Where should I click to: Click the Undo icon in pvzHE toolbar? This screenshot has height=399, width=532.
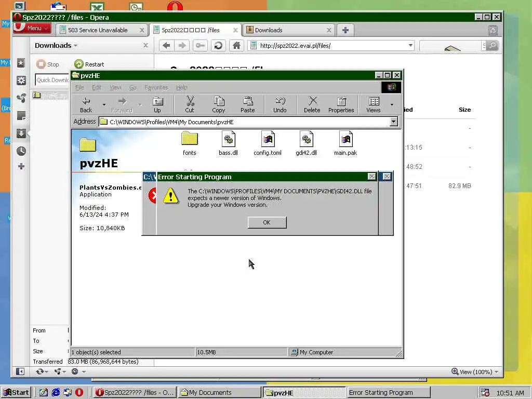[280, 104]
